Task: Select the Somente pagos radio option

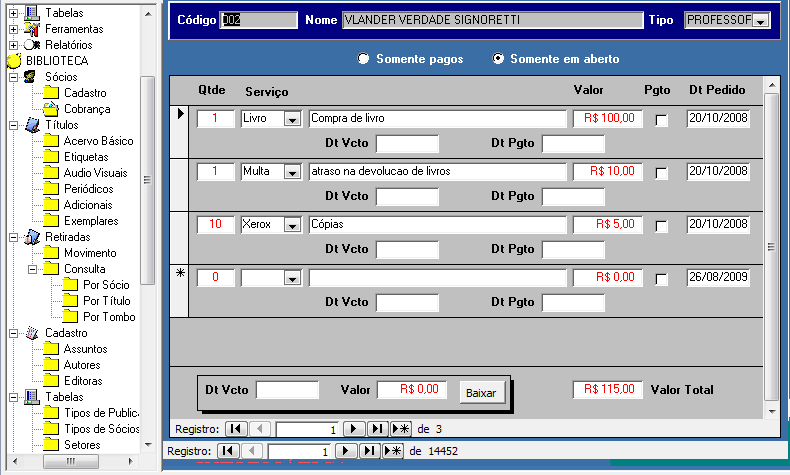Action: (x=363, y=58)
